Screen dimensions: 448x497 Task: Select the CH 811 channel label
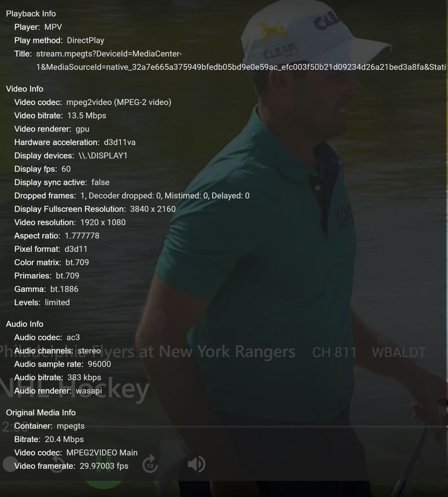[x=334, y=352]
